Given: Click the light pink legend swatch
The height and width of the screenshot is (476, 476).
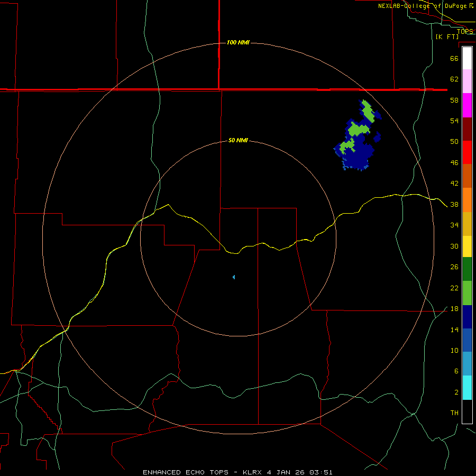Looking at the screenshot, I should pos(467,81).
